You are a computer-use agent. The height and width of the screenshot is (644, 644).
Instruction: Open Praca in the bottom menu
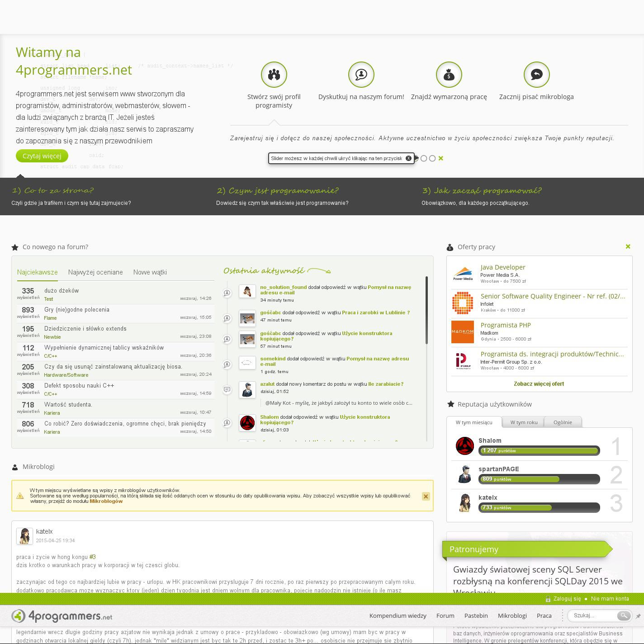[x=544, y=616]
